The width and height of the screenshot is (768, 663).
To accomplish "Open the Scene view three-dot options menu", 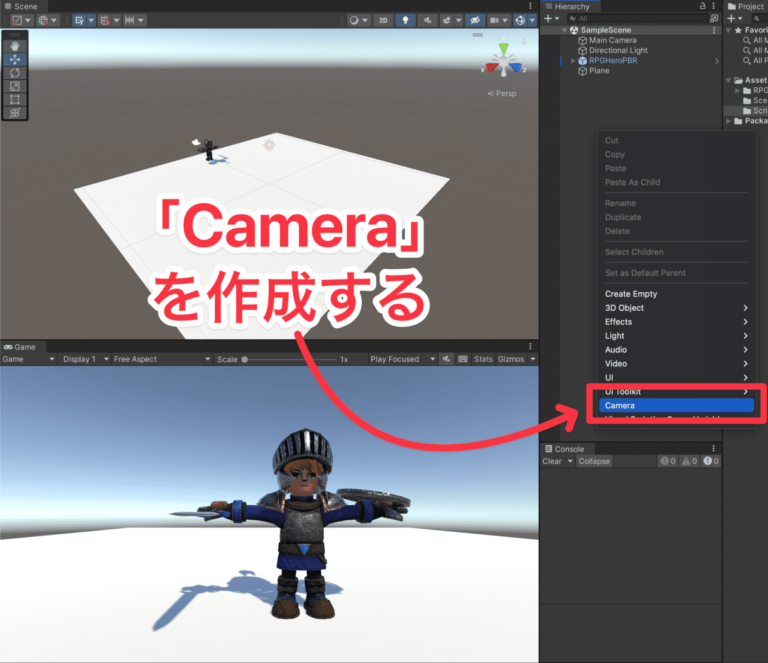I will pos(530,6).
